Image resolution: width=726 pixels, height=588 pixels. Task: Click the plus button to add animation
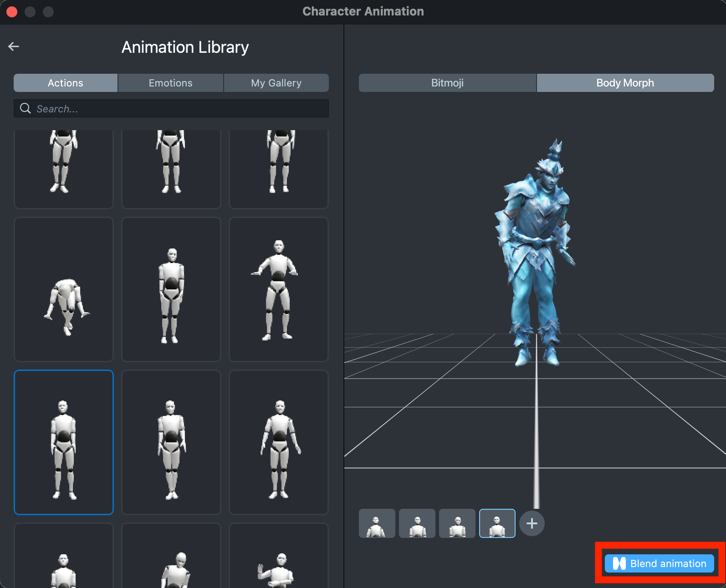[532, 523]
